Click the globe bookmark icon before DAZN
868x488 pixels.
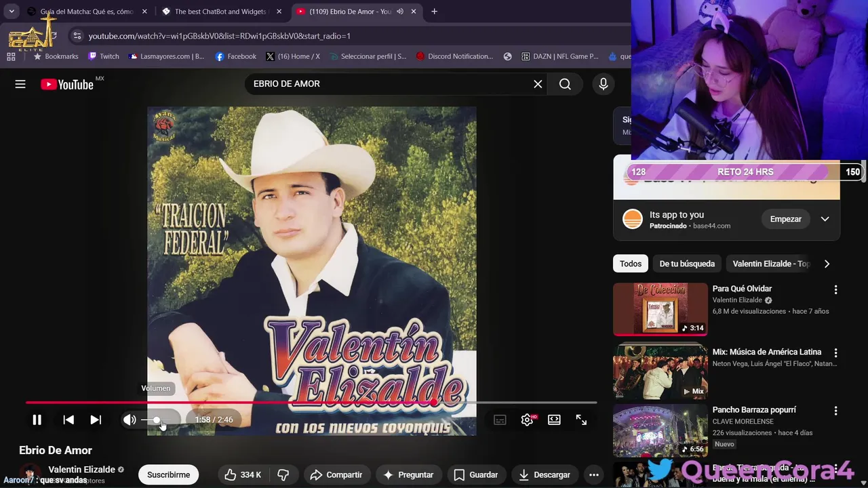point(507,56)
